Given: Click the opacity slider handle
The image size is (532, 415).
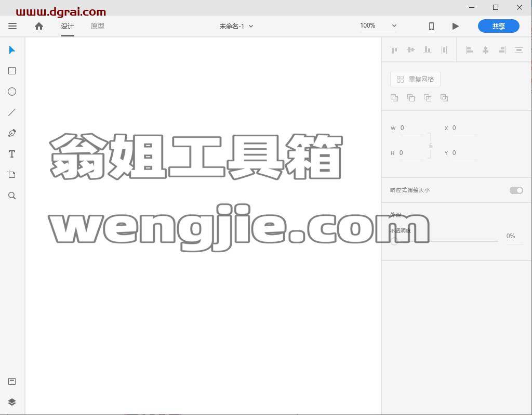Looking at the screenshot, I should (x=394, y=241).
